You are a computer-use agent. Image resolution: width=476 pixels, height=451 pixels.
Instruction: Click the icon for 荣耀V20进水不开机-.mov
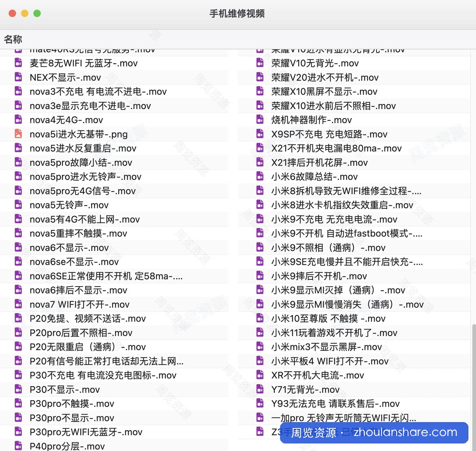click(x=260, y=77)
